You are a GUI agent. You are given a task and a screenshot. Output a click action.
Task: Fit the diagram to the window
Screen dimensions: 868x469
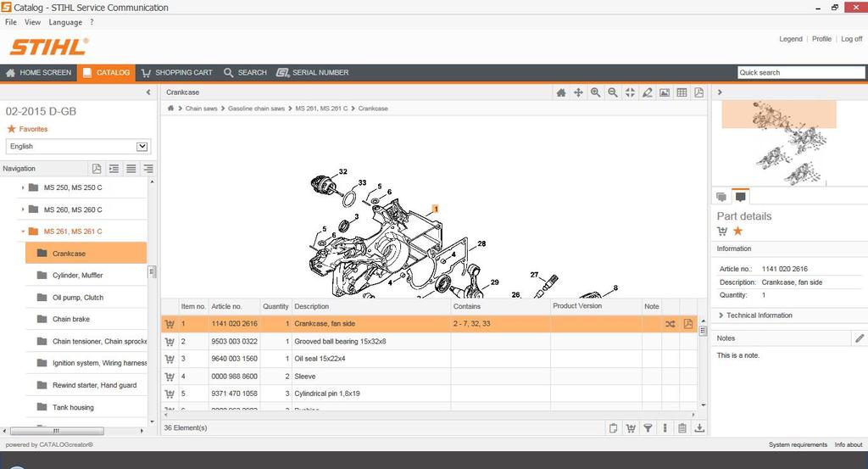(630, 92)
